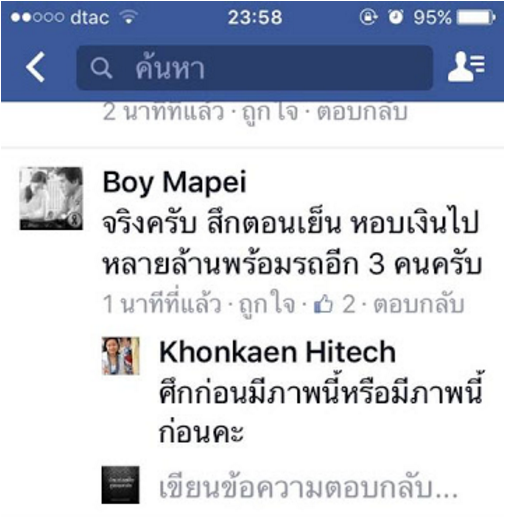Tap ตอบกลับ on the top comment
The height and width of the screenshot is (520, 505).
(x=362, y=112)
